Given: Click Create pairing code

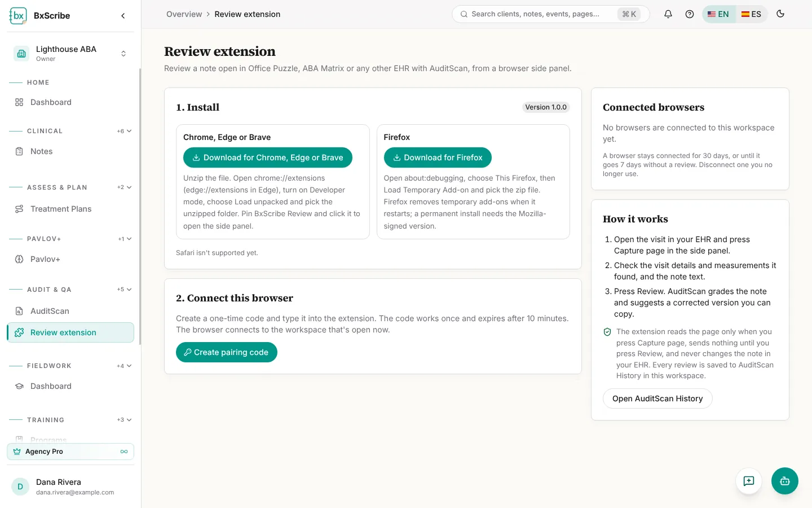Looking at the screenshot, I should pyautogui.click(x=227, y=352).
